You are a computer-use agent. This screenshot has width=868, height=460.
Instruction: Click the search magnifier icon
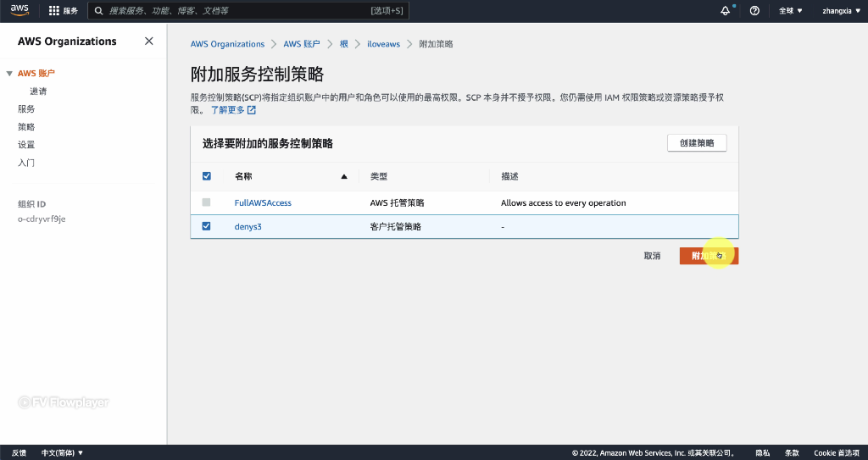tap(98, 10)
